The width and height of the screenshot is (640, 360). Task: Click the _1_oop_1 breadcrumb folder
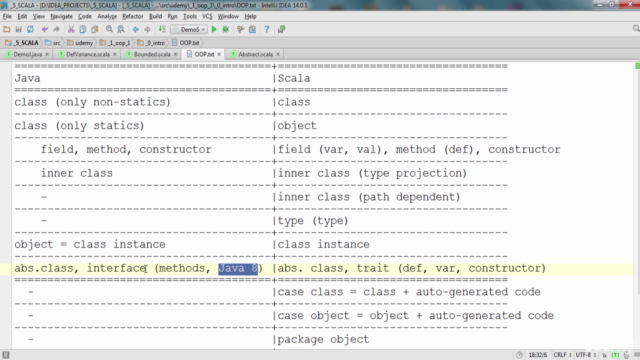115,43
